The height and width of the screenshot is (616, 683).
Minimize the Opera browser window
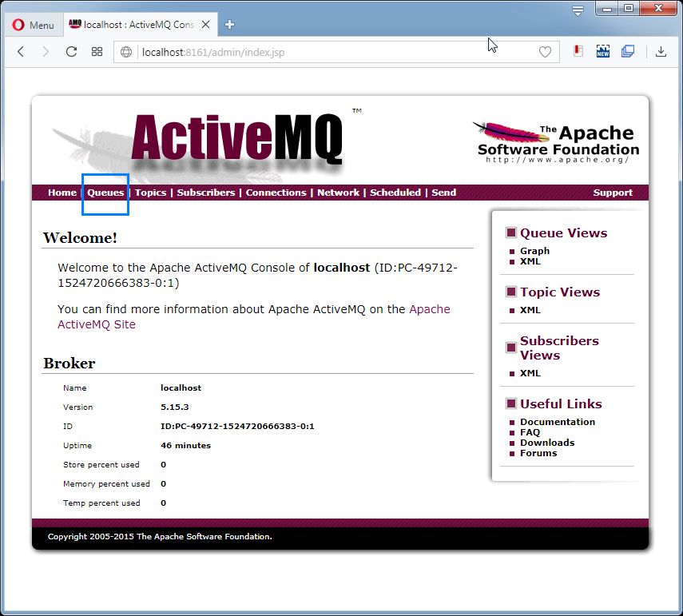607,8
